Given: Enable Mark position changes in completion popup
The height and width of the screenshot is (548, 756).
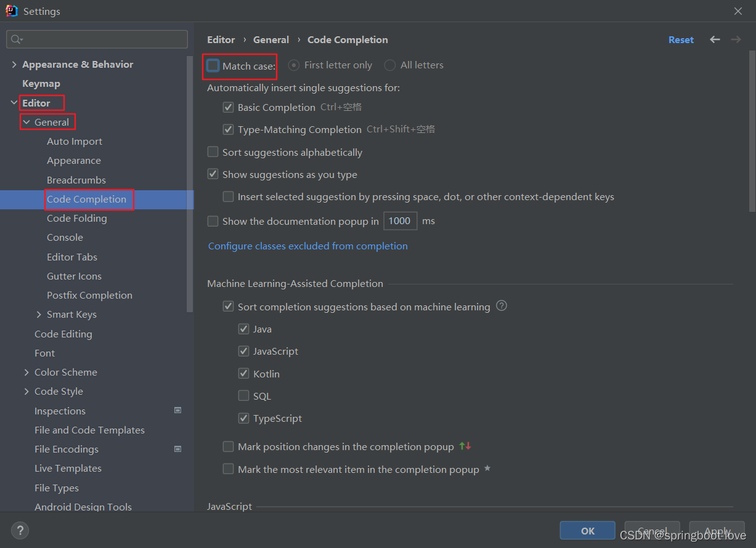Looking at the screenshot, I should click(229, 446).
